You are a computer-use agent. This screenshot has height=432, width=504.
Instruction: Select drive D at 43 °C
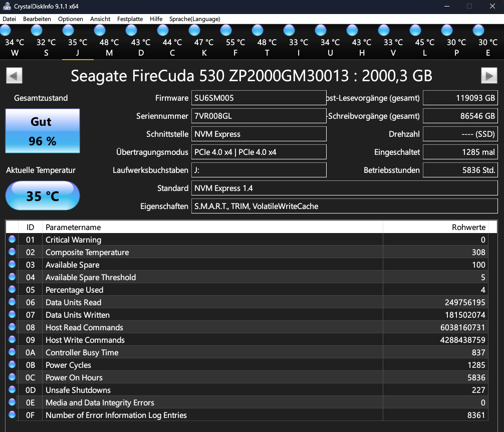tap(140, 42)
